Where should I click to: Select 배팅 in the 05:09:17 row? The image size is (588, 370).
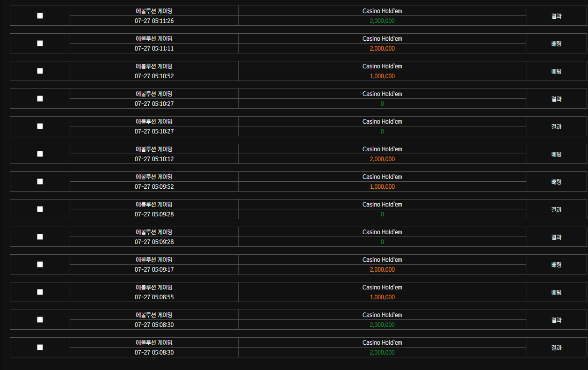click(x=556, y=265)
